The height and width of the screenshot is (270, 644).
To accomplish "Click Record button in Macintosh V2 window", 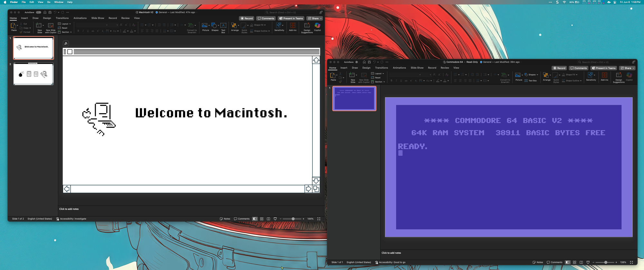I will pyautogui.click(x=247, y=18).
